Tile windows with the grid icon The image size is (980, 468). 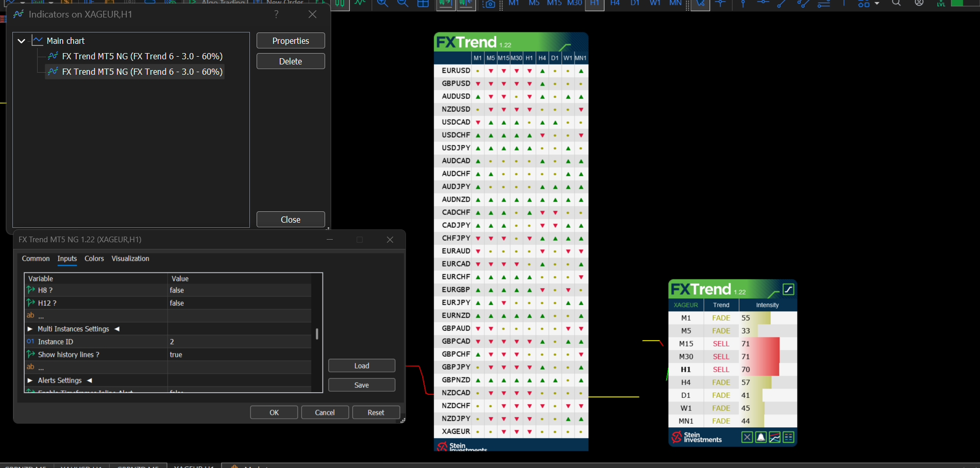[423, 4]
